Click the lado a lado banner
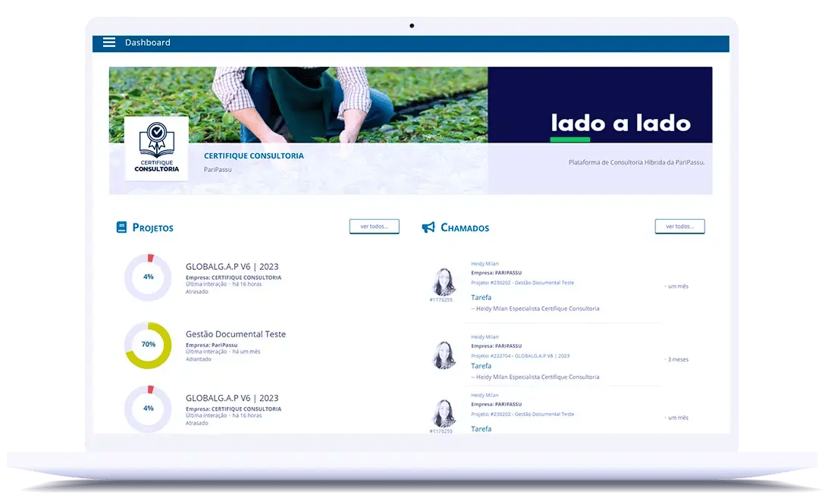 point(621,123)
